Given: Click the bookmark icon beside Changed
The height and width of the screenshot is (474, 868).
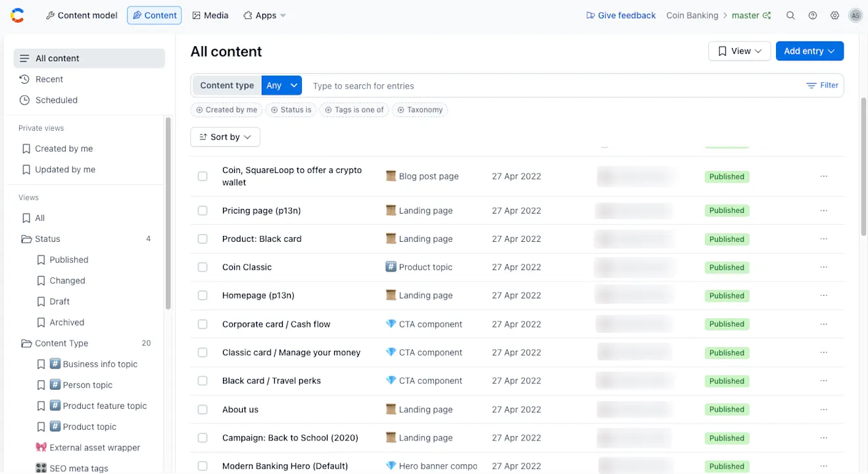Looking at the screenshot, I should pos(41,281).
